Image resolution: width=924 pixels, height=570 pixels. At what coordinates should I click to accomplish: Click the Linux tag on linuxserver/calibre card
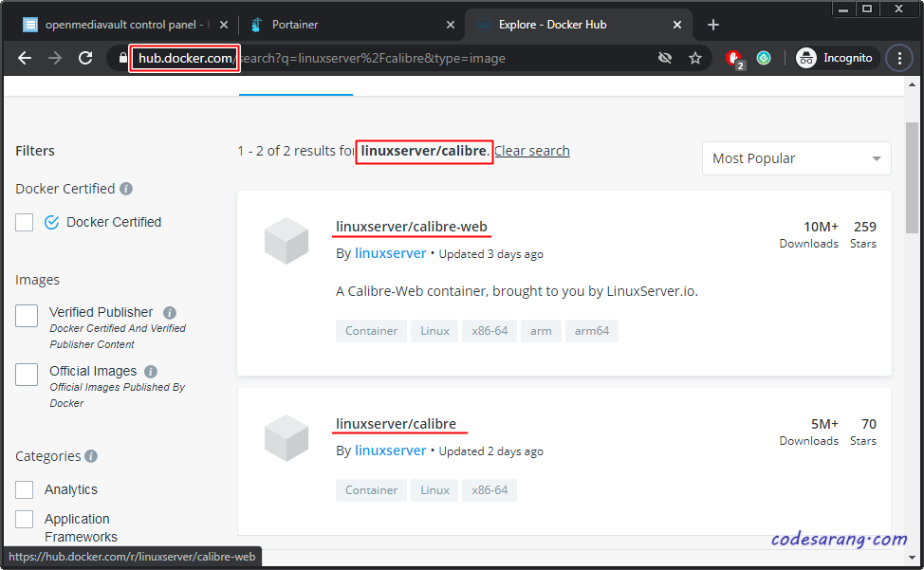click(434, 490)
